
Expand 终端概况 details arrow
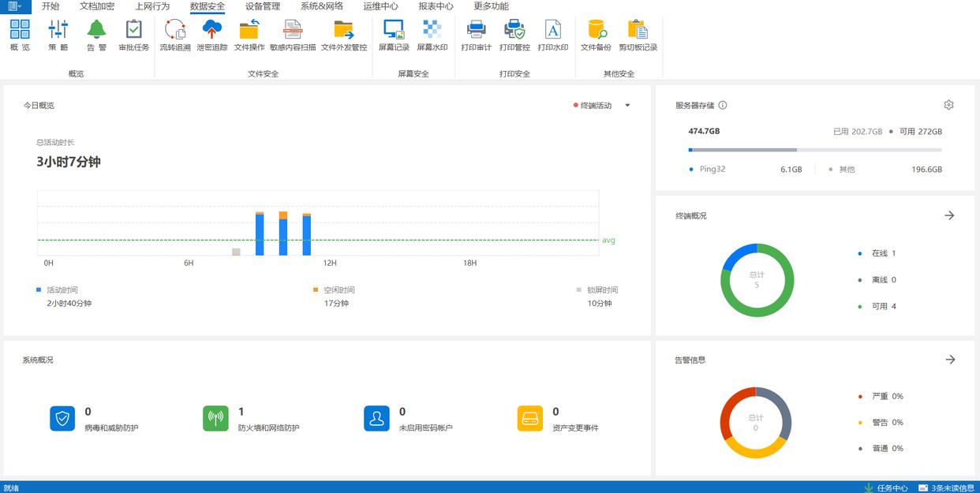pos(949,215)
